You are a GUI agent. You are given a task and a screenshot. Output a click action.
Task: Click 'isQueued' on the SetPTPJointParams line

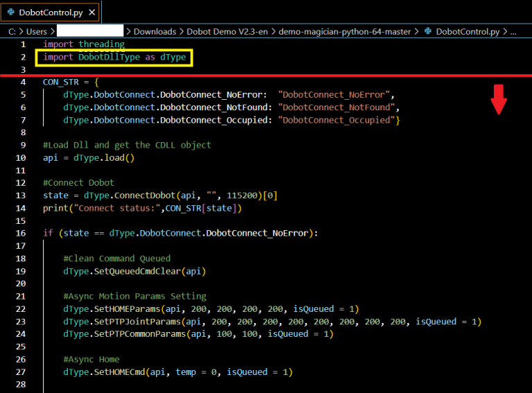pyautogui.click(x=436, y=322)
